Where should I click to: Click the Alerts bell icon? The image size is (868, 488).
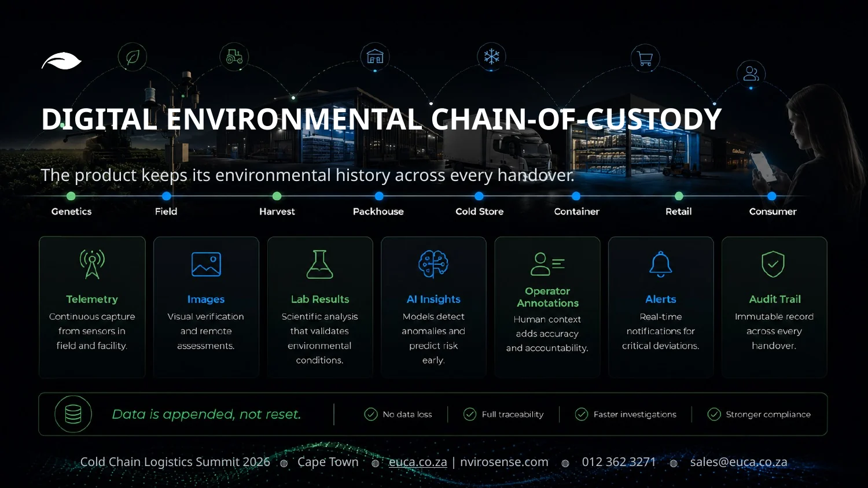661,264
